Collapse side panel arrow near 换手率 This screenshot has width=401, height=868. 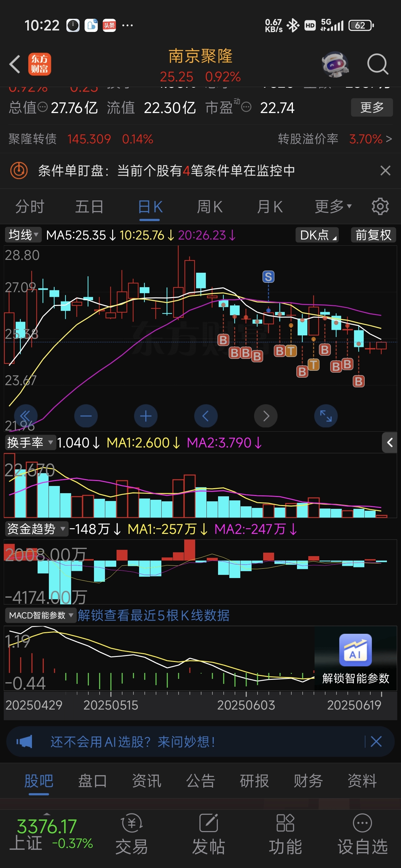pyautogui.click(x=389, y=442)
